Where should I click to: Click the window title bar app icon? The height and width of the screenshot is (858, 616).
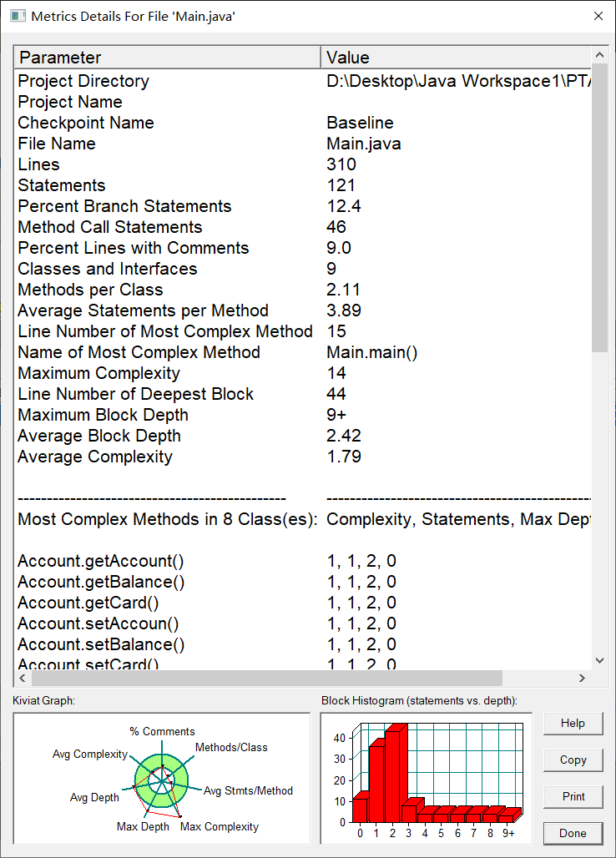click(x=18, y=16)
